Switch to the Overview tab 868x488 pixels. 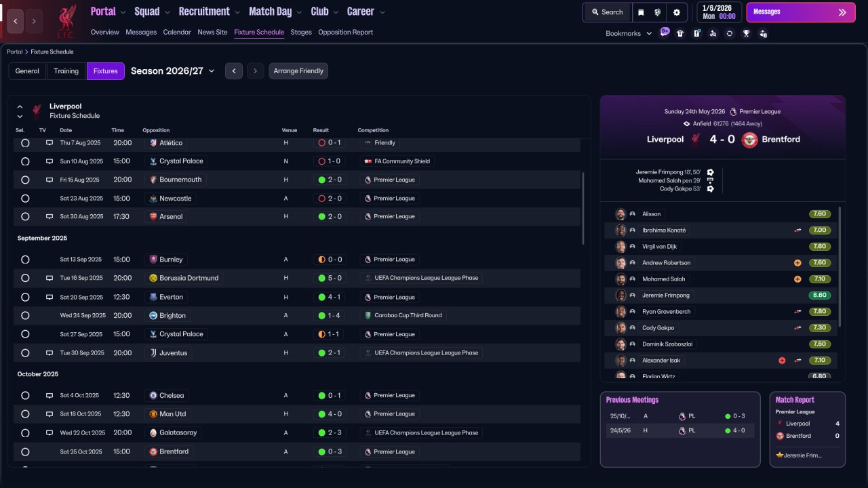pos(104,33)
